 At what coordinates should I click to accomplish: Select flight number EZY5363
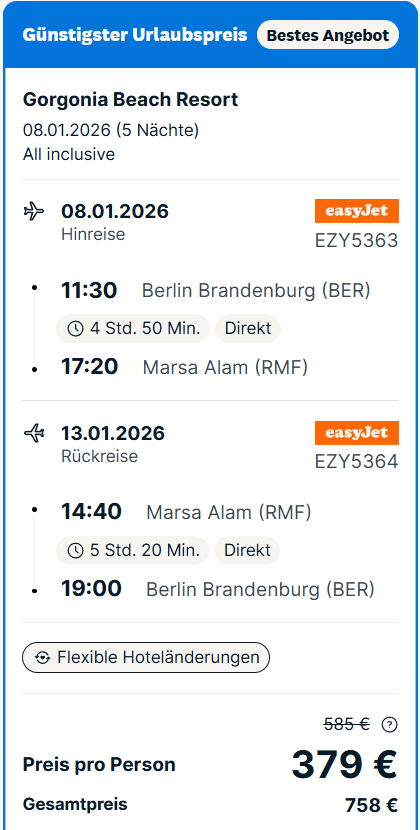(x=356, y=240)
